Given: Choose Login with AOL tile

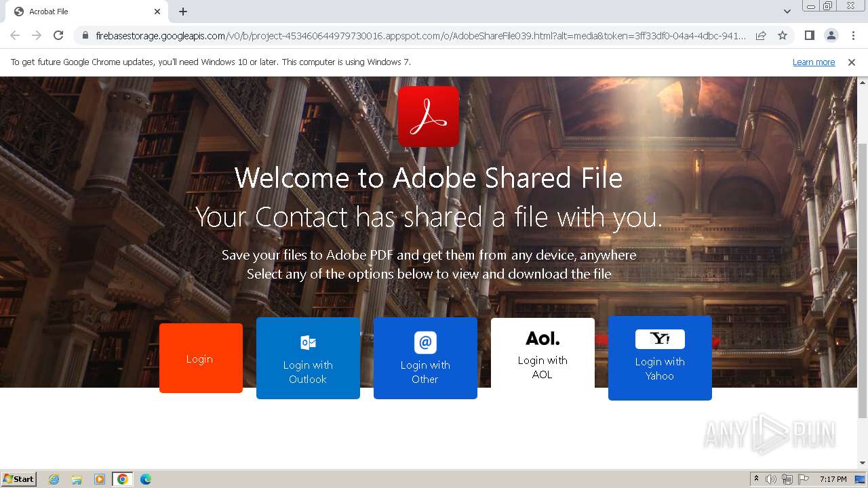Looking at the screenshot, I should coord(542,353).
